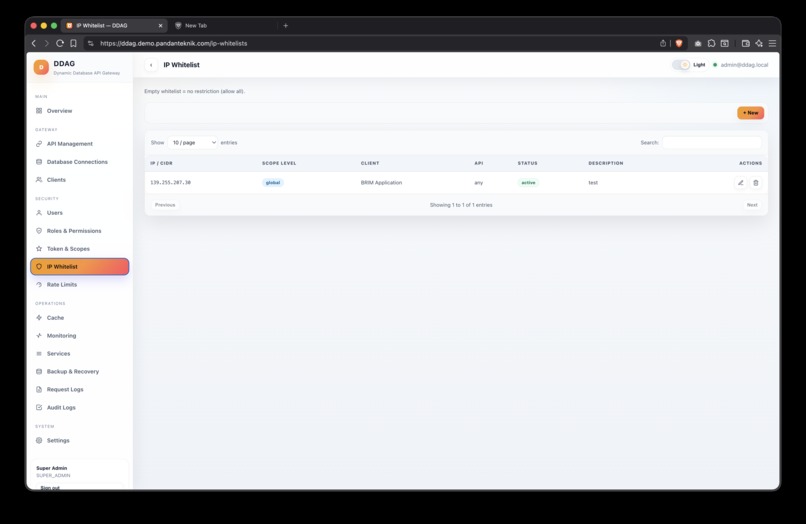
Task: Bookmark this page in the browser toolbar
Action: [74, 43]
